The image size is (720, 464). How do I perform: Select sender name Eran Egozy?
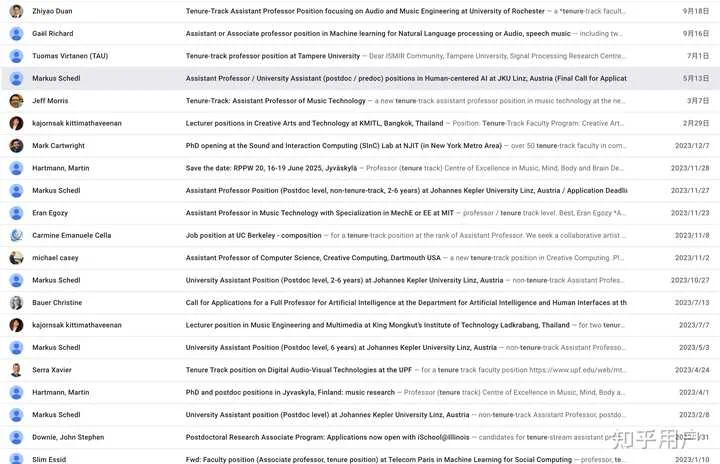(50, 213)
